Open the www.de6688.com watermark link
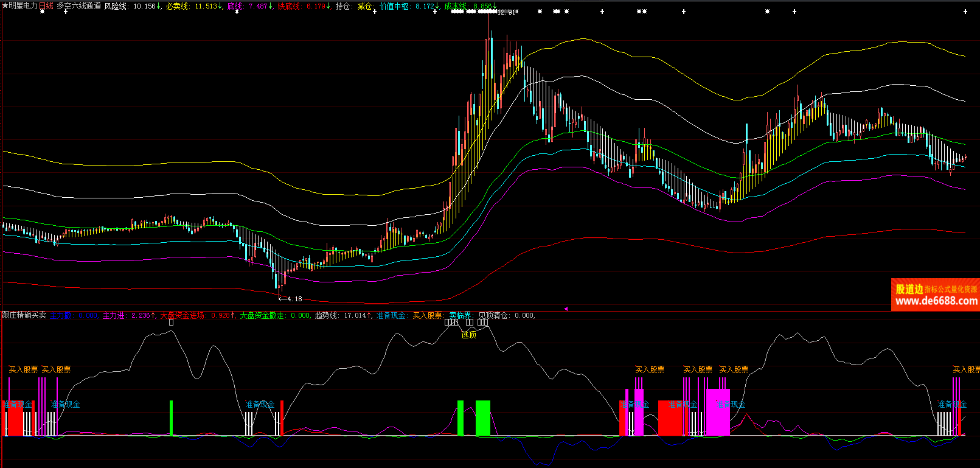This screenshot has width=980, height=468. pyautogui.click(x=936, y=301)
